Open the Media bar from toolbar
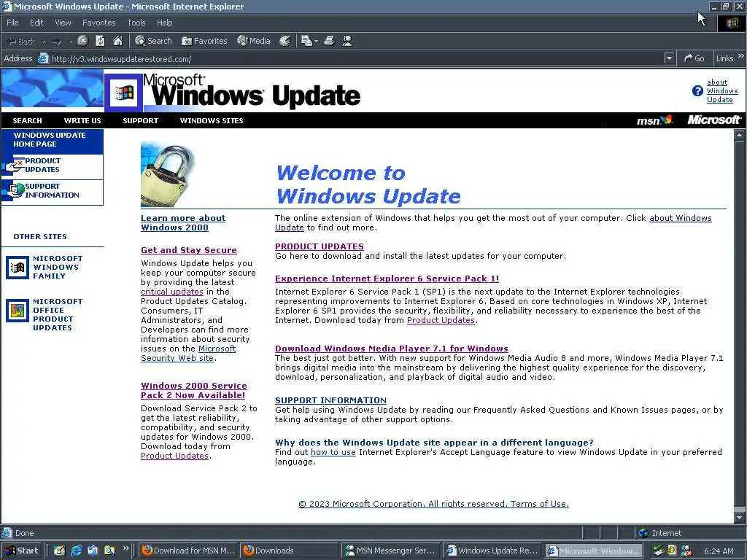747x560 pixels. pyautogui.click(x=254, y=41)
